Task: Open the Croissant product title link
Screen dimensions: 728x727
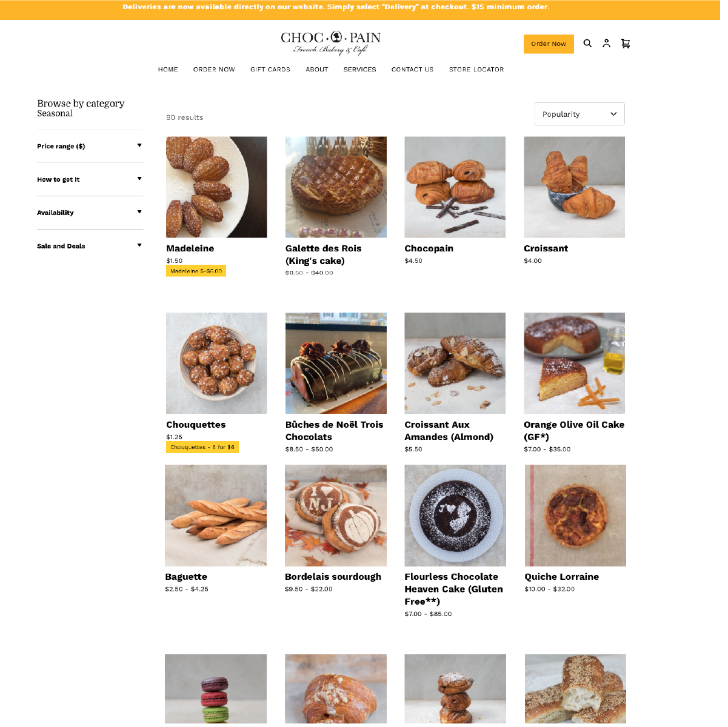Action: pyautogui.click(x=546, y=248)
